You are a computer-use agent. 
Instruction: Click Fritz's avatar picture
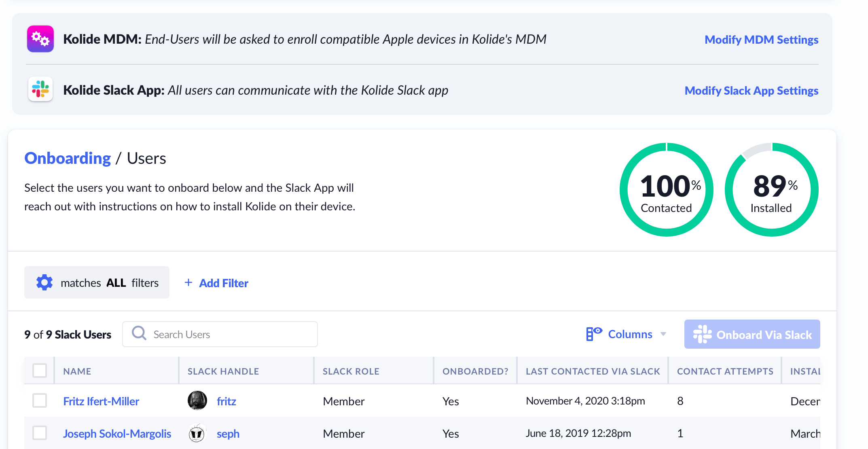[x=197, y=400]
